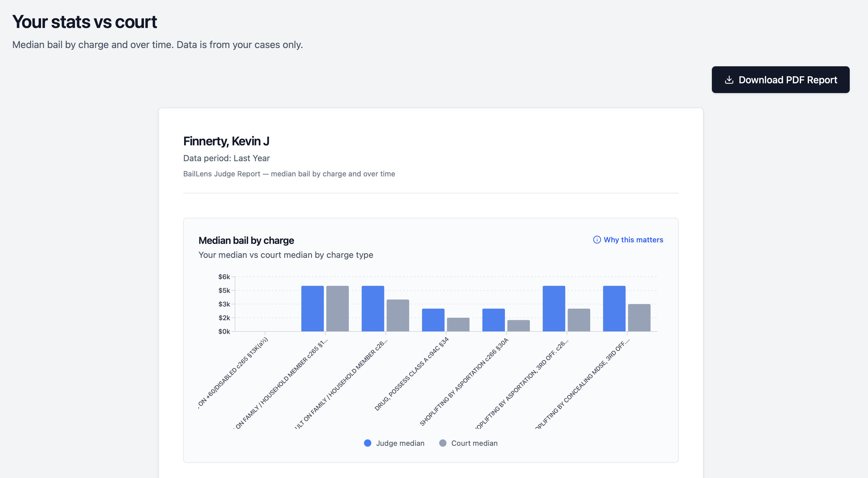Click the info icon beside Why this matters

point(597,240)
